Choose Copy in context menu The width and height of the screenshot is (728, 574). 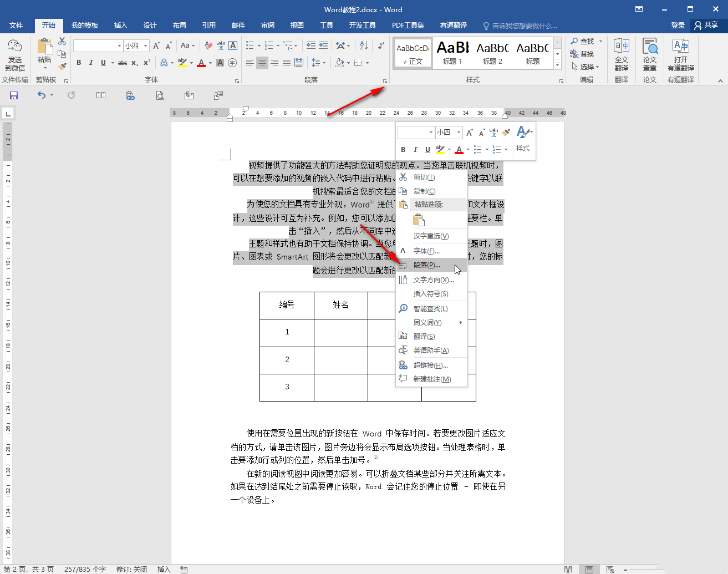[432, 191]
